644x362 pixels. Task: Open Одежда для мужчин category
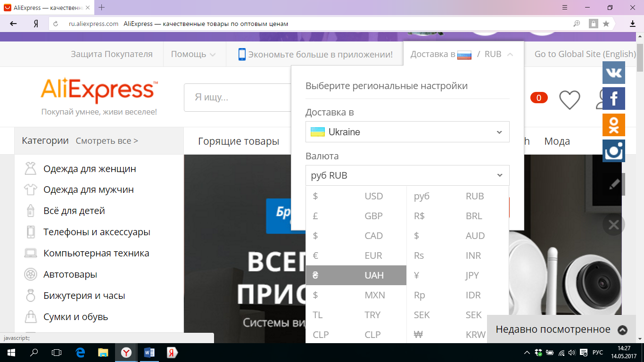coord(89,189)
